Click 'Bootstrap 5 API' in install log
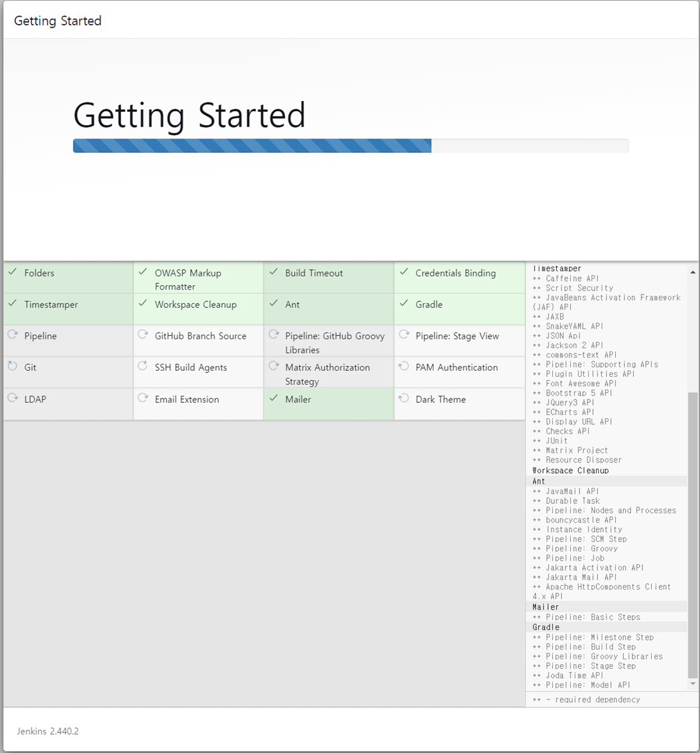Viewport: 700px width, 753px height. [x=579, y=393]
